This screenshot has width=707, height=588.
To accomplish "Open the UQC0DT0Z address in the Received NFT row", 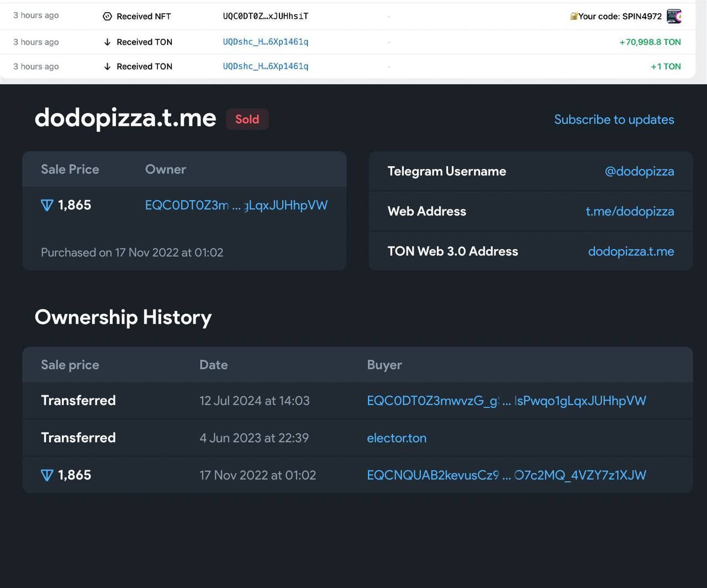I will 265,17.
